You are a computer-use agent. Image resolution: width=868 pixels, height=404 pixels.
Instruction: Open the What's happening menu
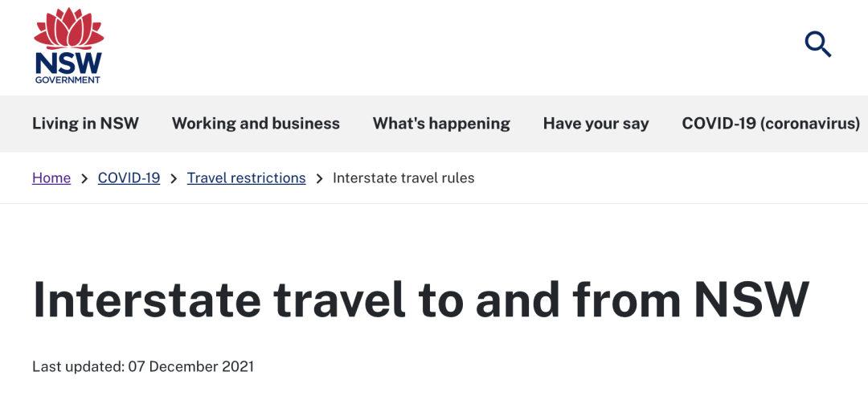441,124
